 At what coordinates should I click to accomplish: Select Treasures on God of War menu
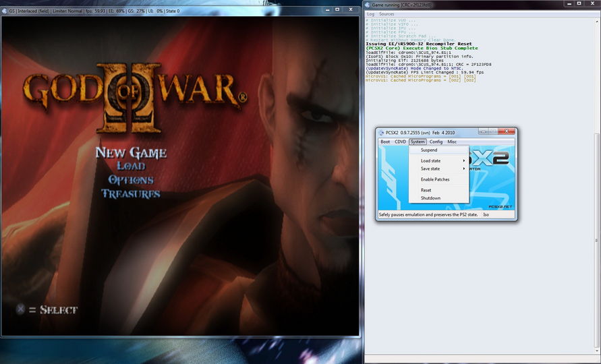coord(130,194)
